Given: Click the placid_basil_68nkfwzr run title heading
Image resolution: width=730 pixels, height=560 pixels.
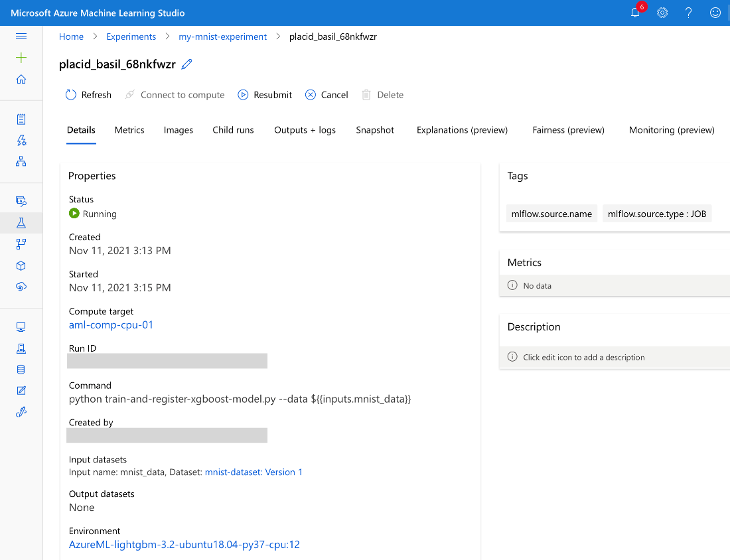Looking at the screenshot, I should click(117, 64).
